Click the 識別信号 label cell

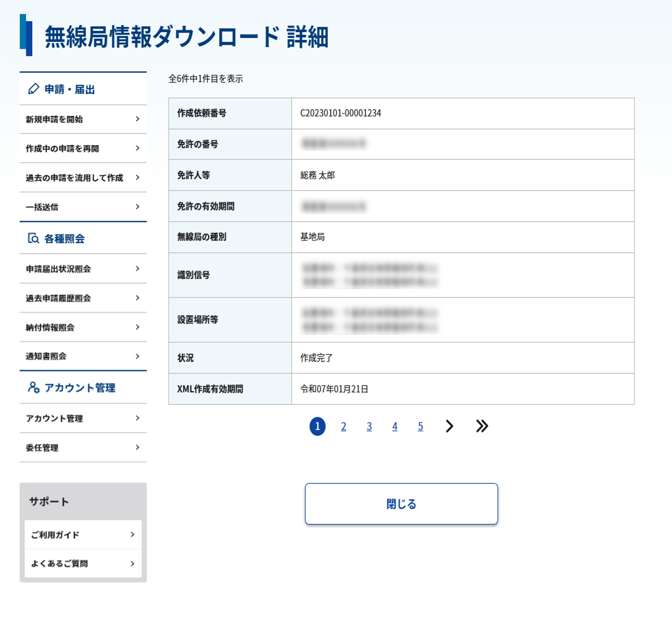[x=230, y=275]
